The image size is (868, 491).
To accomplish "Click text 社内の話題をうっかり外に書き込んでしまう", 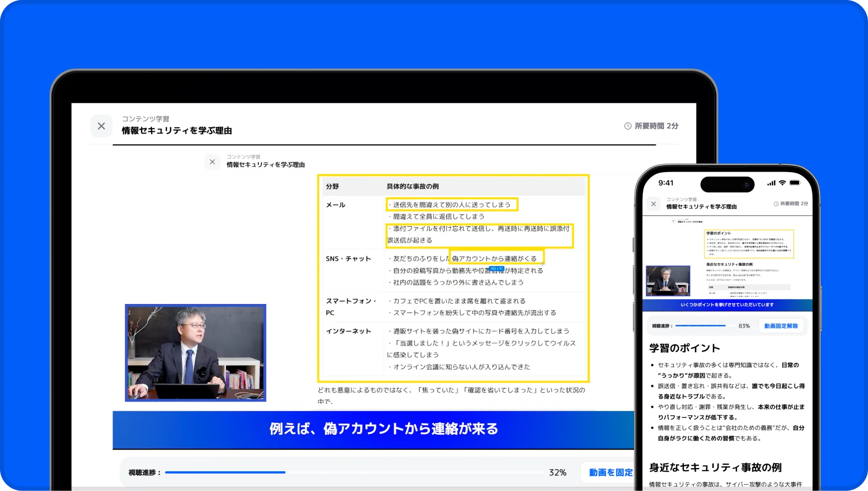I will click(458, 283).
